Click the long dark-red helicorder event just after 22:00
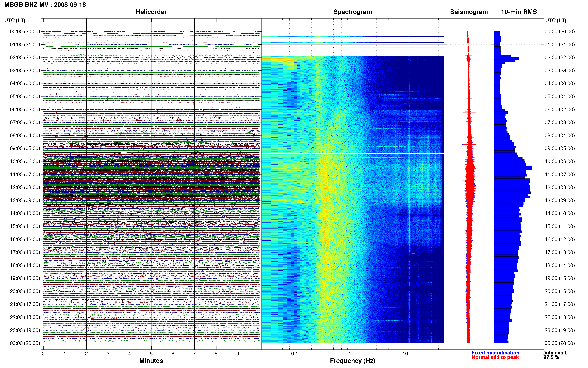This screenshot has height=368, width=588. pyautogui.click(x=115, y=319)
